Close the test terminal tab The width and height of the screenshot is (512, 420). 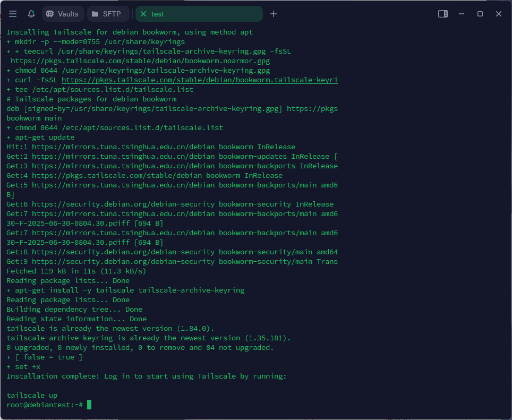[x=143, y=14]
